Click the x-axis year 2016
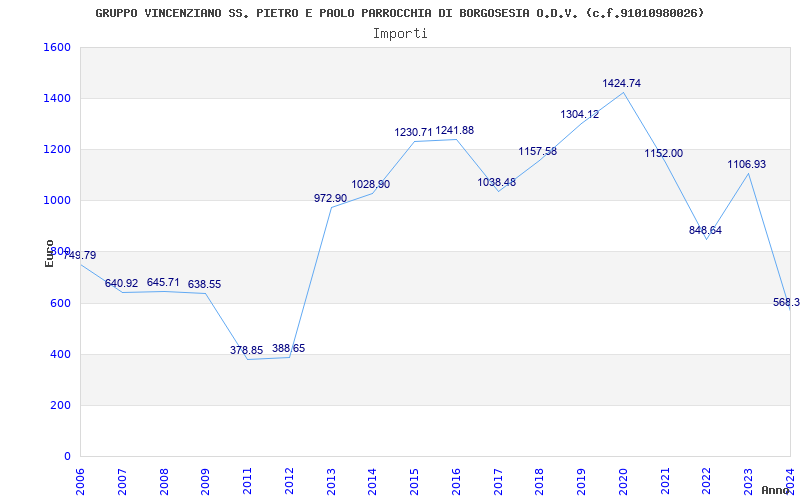This screenshot has height=500, width=800. (456, 481)
